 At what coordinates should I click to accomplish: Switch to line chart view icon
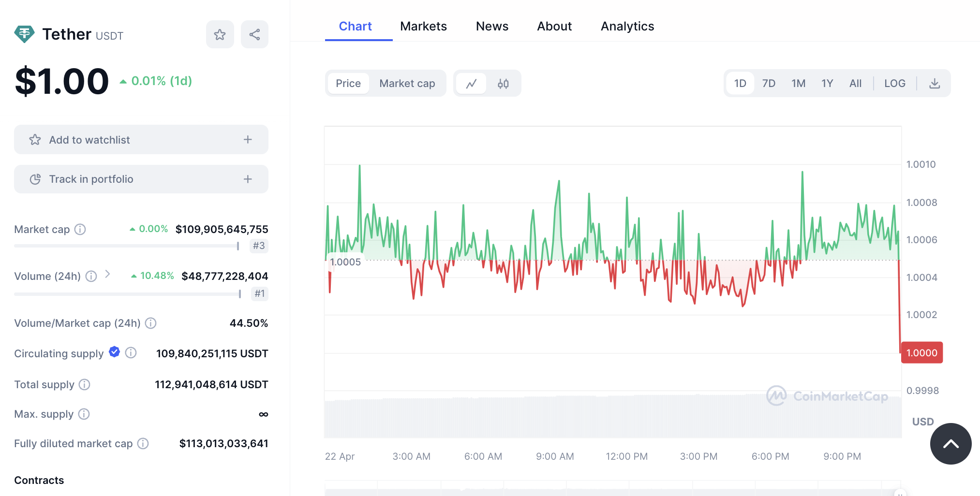(471, 84)
